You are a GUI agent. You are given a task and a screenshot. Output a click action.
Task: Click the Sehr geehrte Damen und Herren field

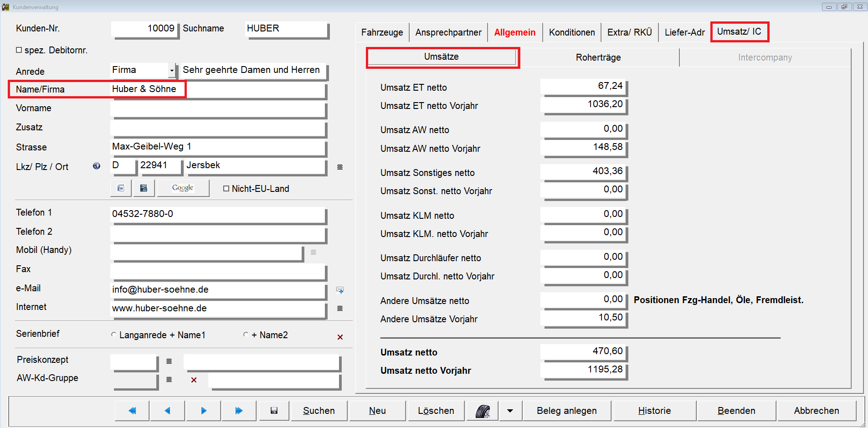253,70
